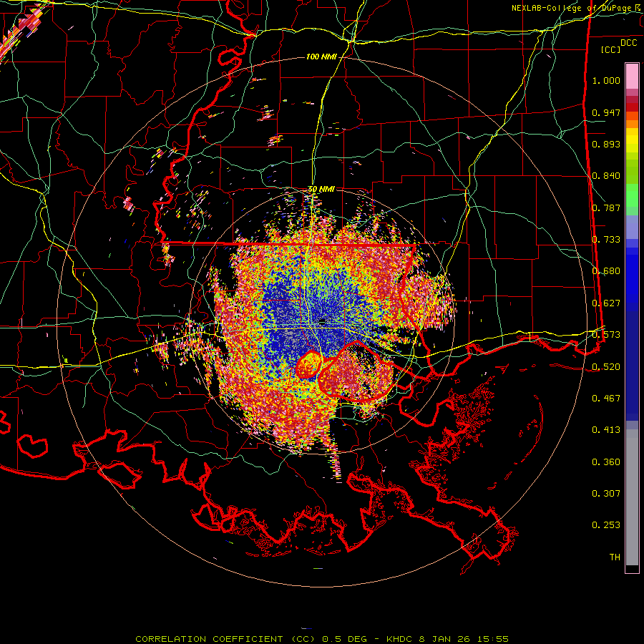Click the 0.307 scale value
The width and height of the screenshot is (644, 644).
(606, 494)
